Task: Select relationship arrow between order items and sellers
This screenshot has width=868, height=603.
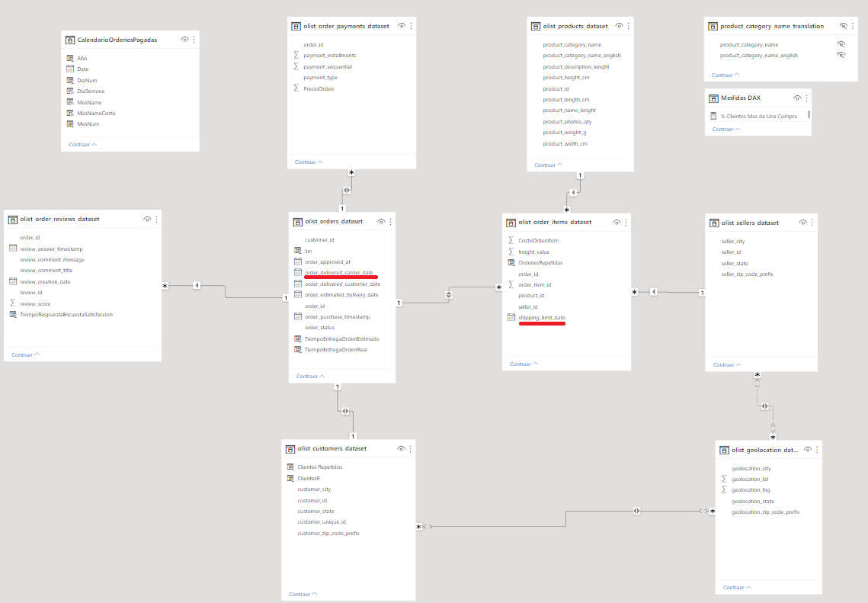Action: (x=654, y=291)
